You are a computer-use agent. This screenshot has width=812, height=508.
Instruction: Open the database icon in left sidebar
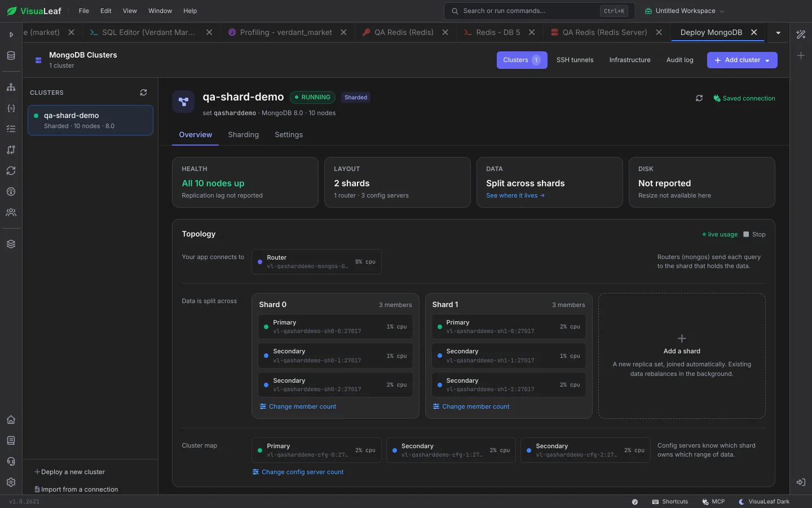pos(11,55)
